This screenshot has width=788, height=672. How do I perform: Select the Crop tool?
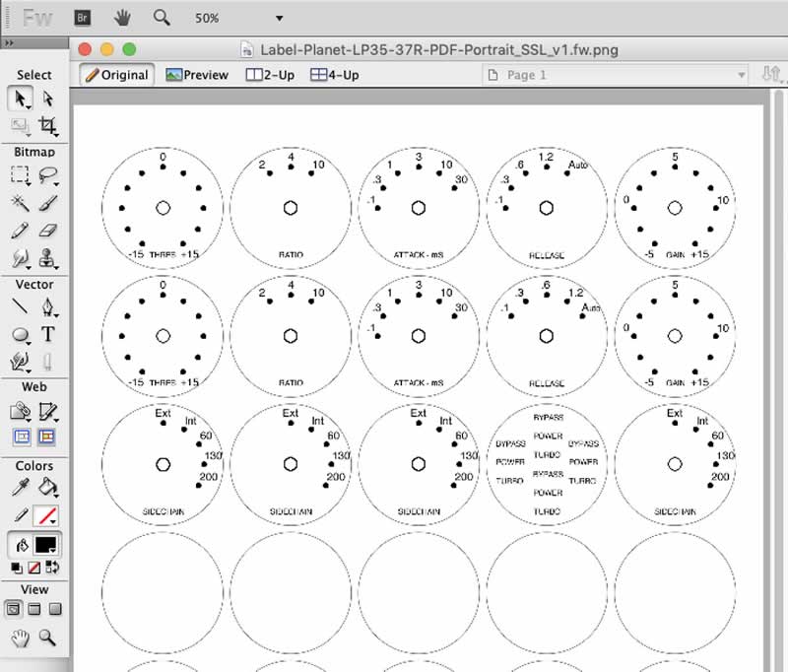point(47,125)
